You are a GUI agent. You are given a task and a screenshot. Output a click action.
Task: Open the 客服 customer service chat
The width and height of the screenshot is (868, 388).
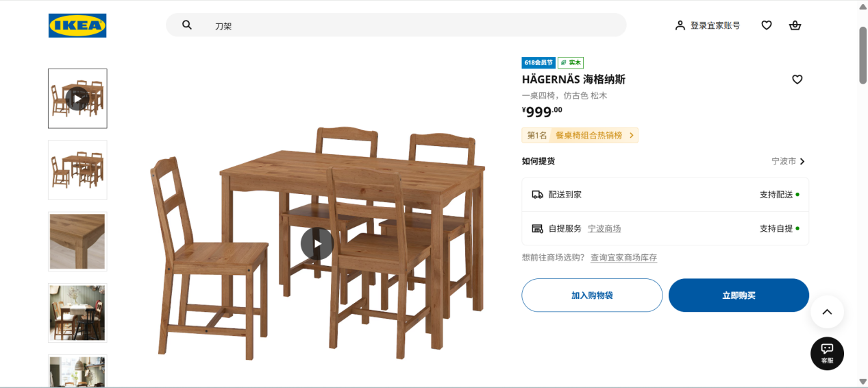[827, 354]
